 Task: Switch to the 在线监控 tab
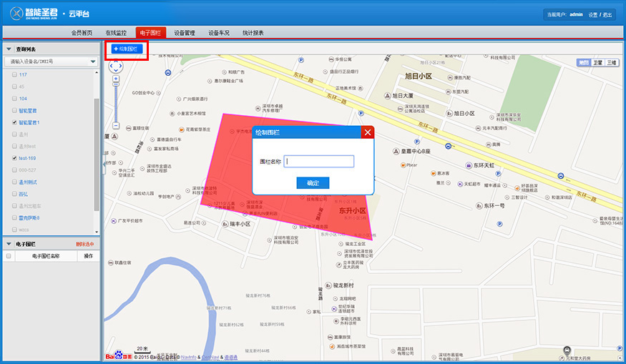116,33
